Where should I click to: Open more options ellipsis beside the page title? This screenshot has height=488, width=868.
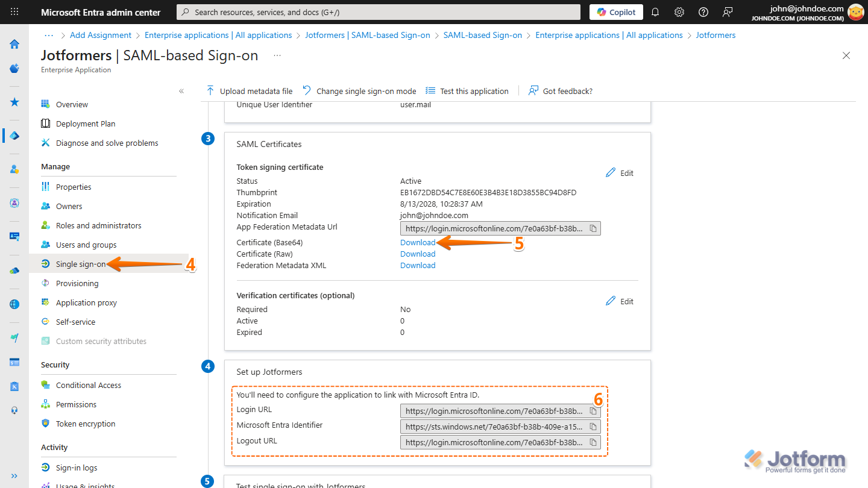click(277, 55)
